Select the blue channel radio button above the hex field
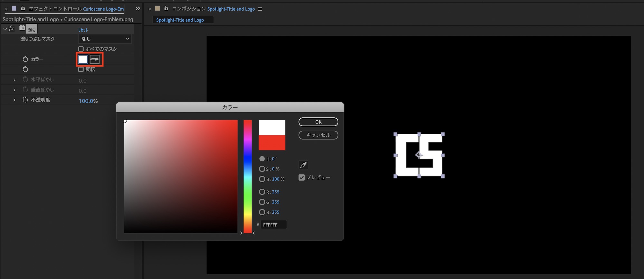This screenshot has height=279, width=644. pyautogui.click(x=262, y=212)
